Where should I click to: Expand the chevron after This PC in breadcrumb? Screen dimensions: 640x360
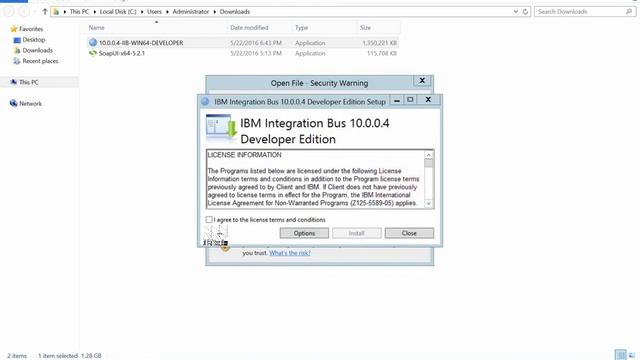tap(94, 11)
